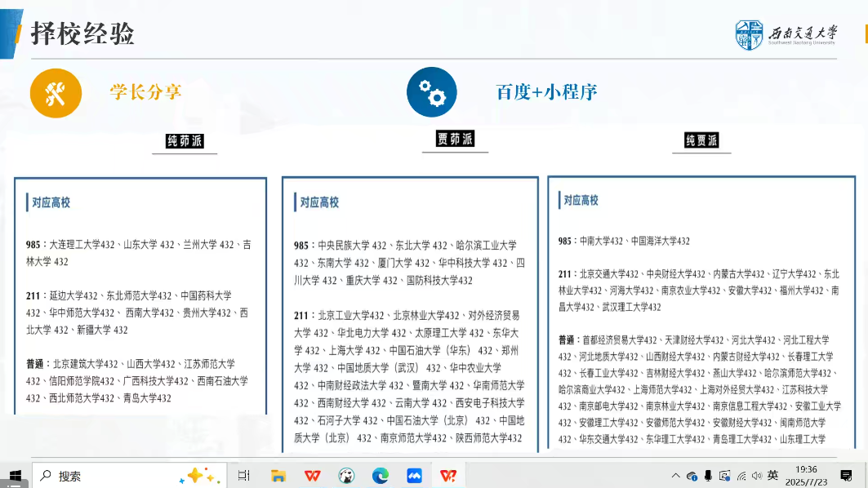Open the Wi-Fi network tray icon
Screen dimensions: 868x488
[x=741, y=476]
